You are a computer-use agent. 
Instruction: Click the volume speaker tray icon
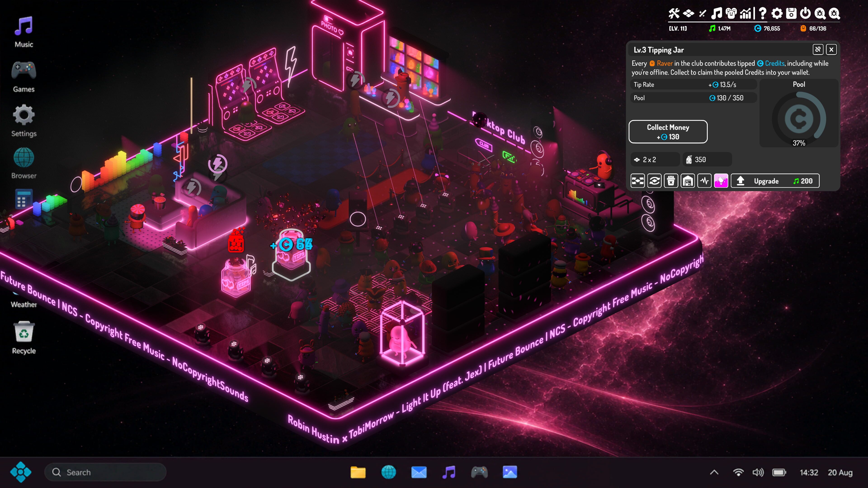(x=758, y=472)
